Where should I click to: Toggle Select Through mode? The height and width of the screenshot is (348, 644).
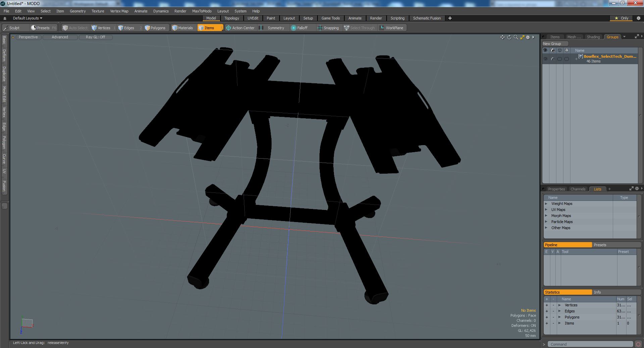click(x=359, y=28)
